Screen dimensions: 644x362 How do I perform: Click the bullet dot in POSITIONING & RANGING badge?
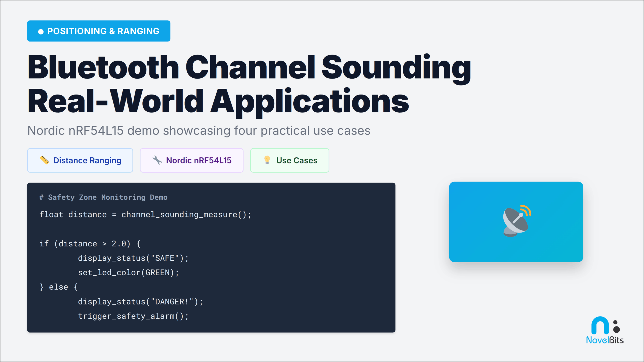coord(41,31)
